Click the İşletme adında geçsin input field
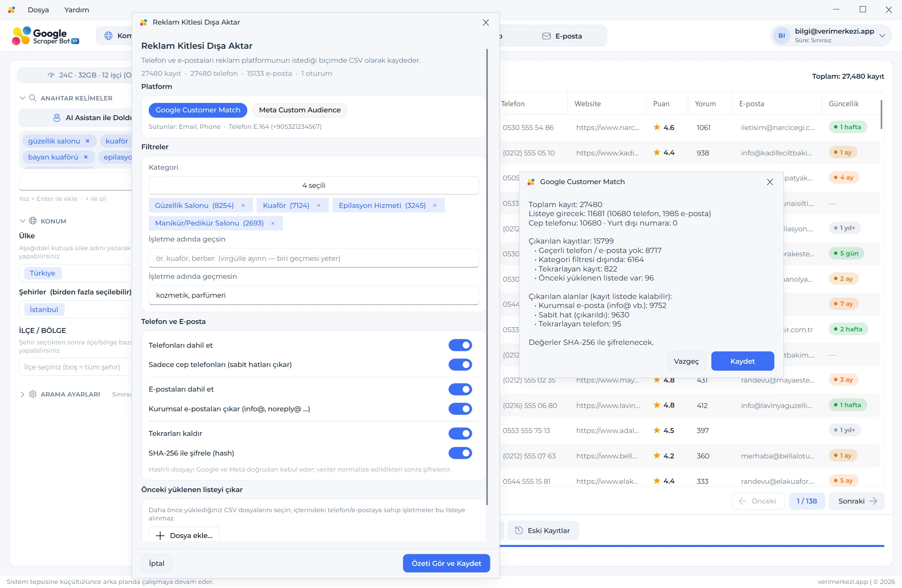This screenshot has height=588, width=902. click(x=314, y=258)
